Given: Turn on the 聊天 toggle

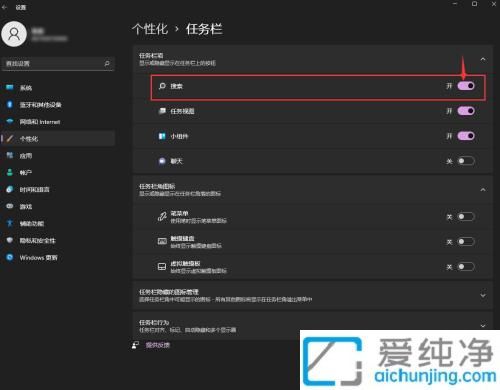Looking at the screenshot, I should click(x=466, y=161).
